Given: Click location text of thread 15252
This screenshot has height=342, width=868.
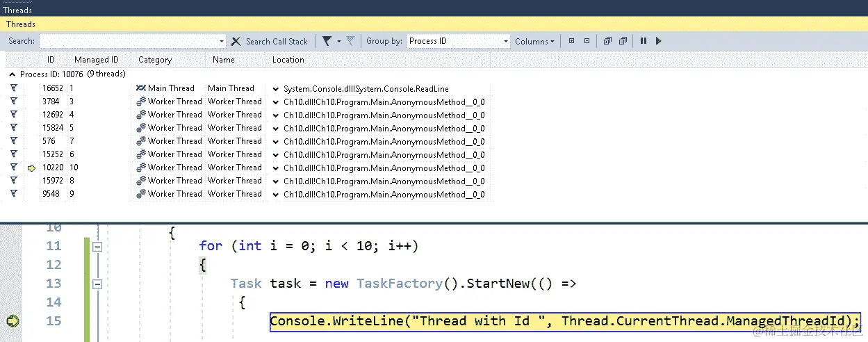Looking at the screenshot, I should coord(384,155).
